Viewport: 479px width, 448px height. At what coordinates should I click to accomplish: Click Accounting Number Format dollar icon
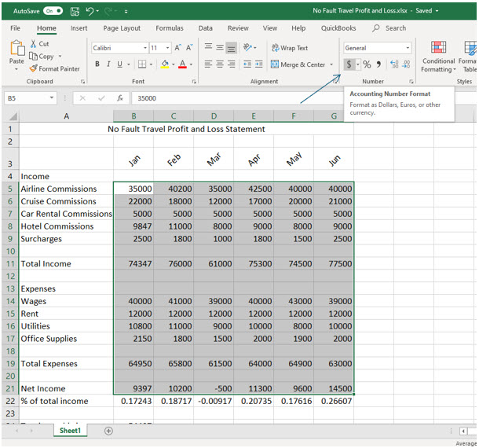(x=349, y=64)
